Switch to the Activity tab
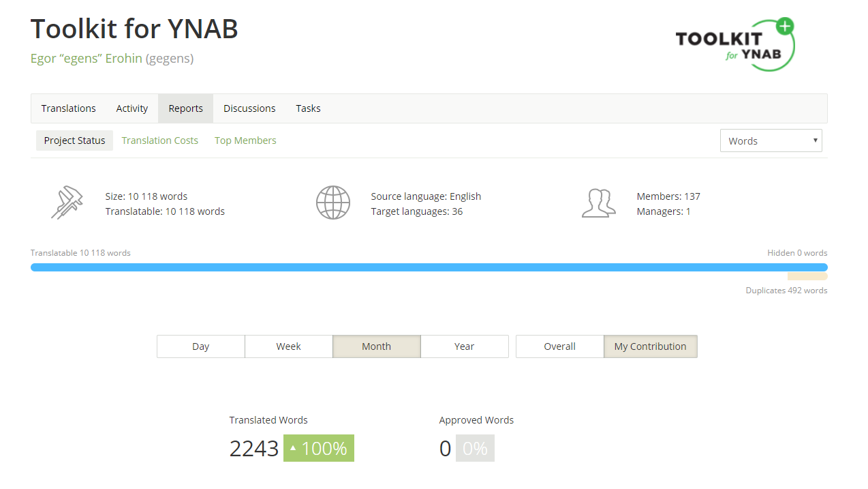Image resolution: width=868 pixels, height=489 pixels. 132,108
